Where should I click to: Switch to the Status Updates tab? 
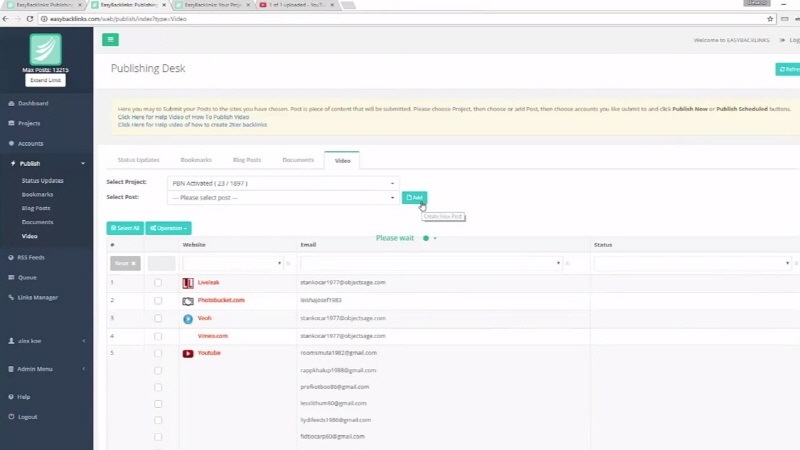click(139, 160)
